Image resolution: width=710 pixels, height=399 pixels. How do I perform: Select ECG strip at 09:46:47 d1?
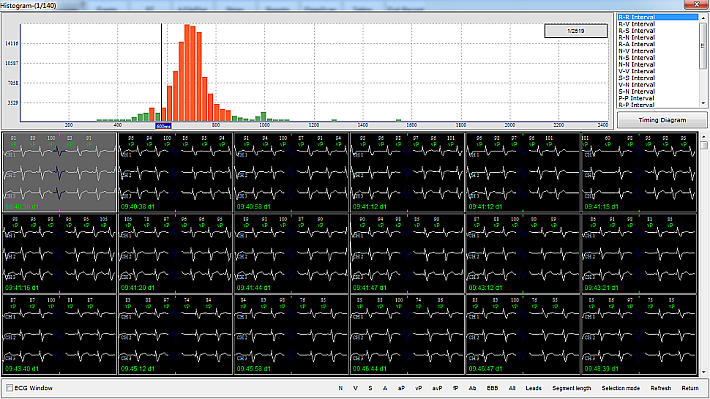pos(523,335)
